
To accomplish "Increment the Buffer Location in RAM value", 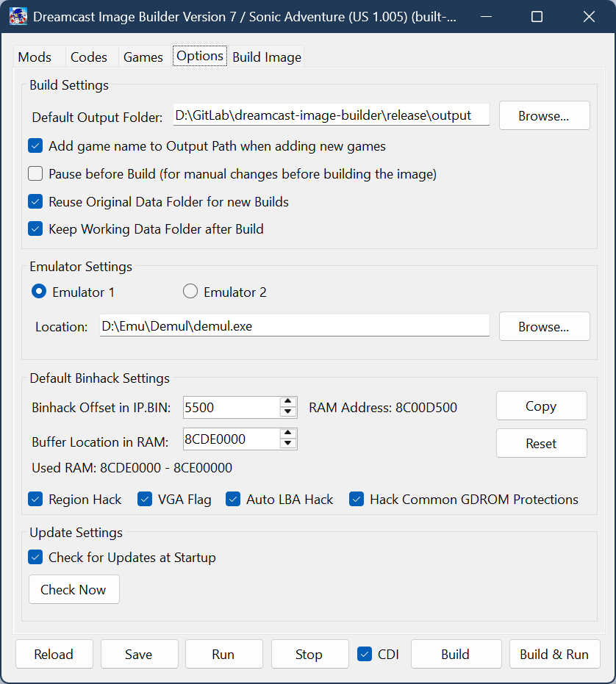I will click(x=288, y=433).
